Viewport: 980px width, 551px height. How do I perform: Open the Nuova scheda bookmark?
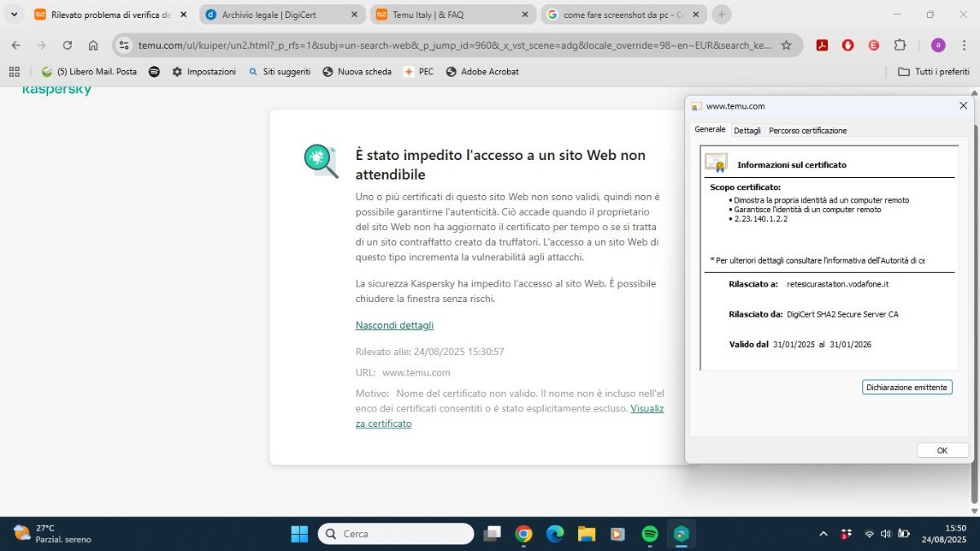click(358, 72)
